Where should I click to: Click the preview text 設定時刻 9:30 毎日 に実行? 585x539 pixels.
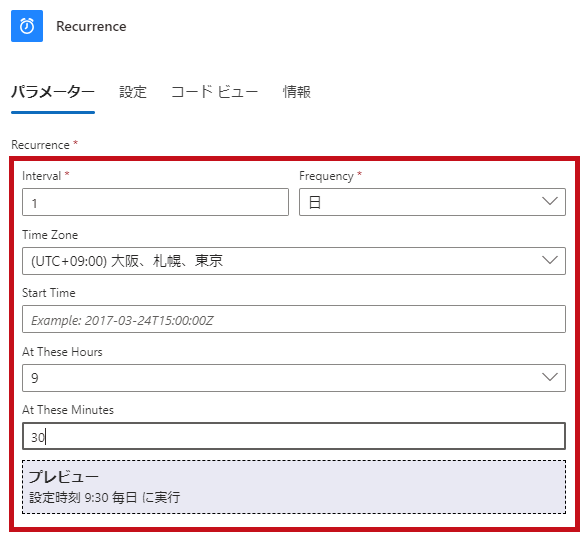coord(105,497)
